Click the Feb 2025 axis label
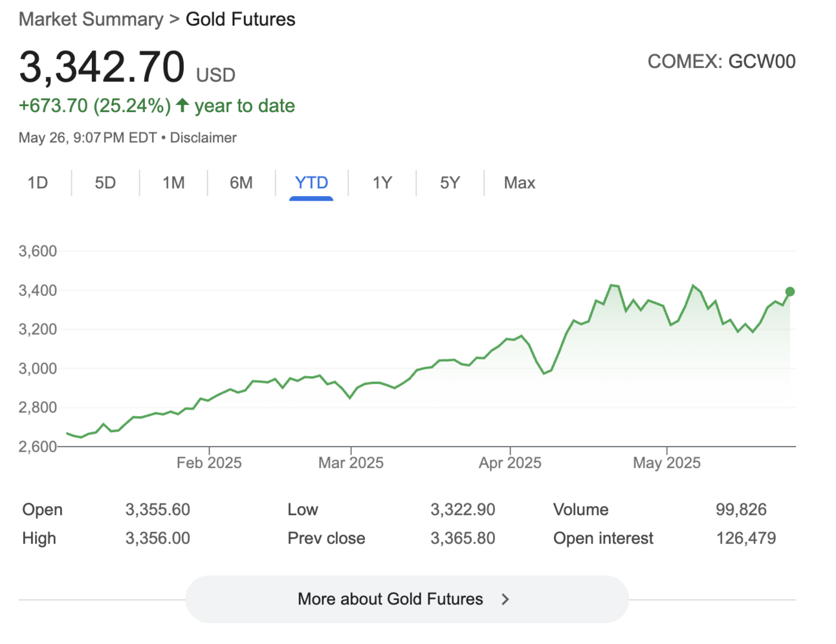This screenshot has width=836, height=644. click(209, 463)
